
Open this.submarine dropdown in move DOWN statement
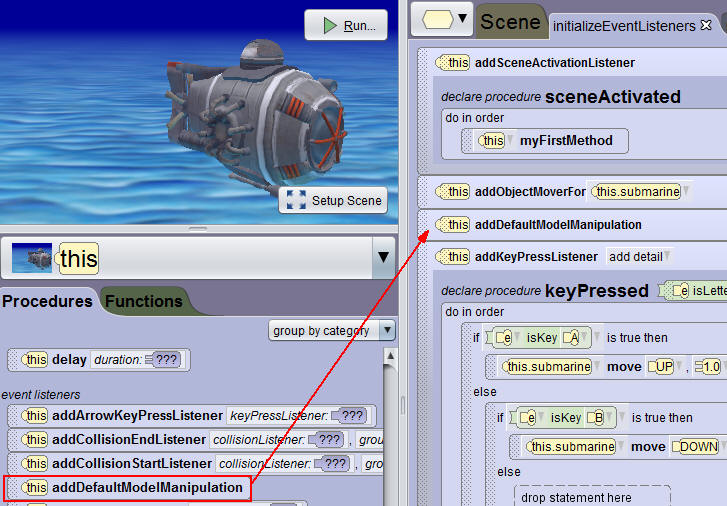pyautogui.click(x=621, y=446)
